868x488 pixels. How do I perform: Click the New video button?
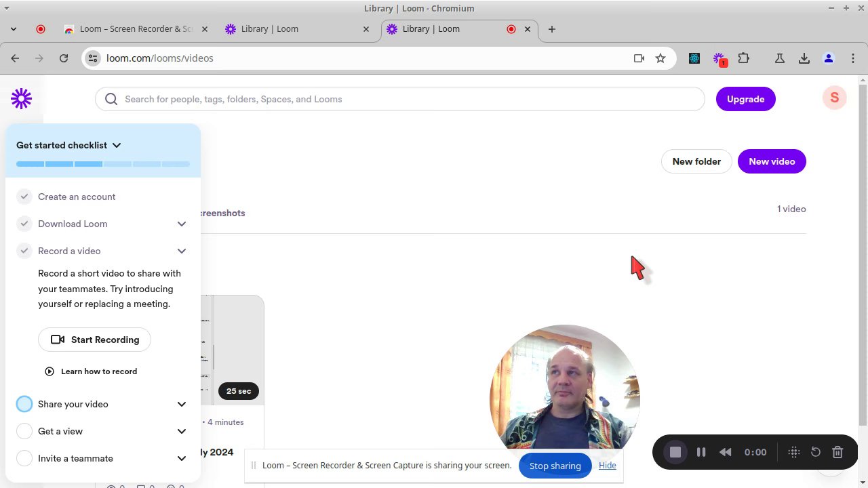pyautogui.click(x=772, y=161)
